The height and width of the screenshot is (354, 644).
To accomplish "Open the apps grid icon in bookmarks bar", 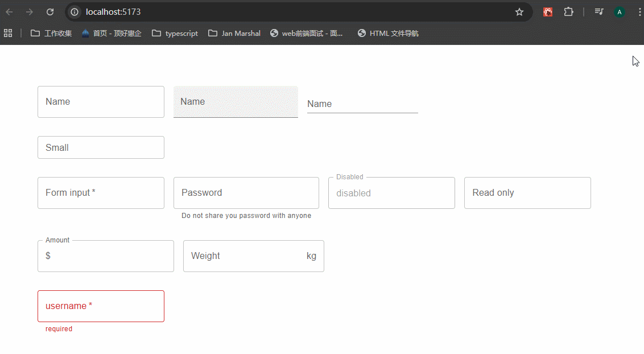I will point(8,33).
